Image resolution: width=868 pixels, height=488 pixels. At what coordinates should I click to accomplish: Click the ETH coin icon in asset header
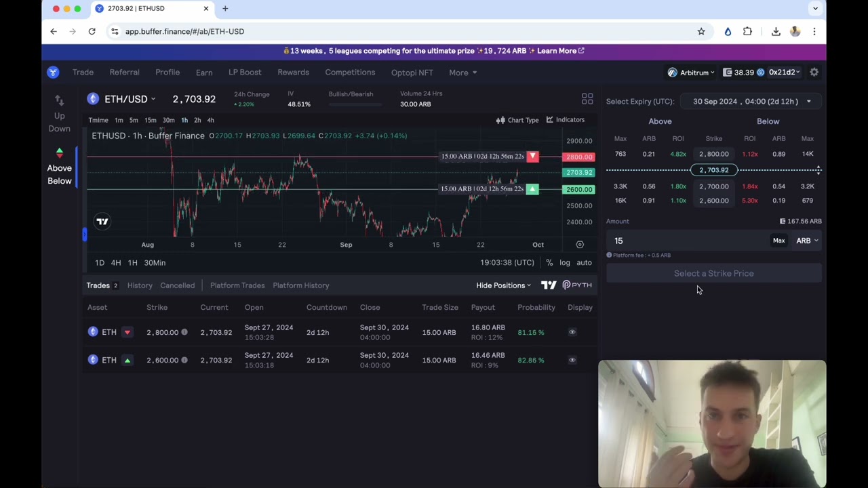93,99
